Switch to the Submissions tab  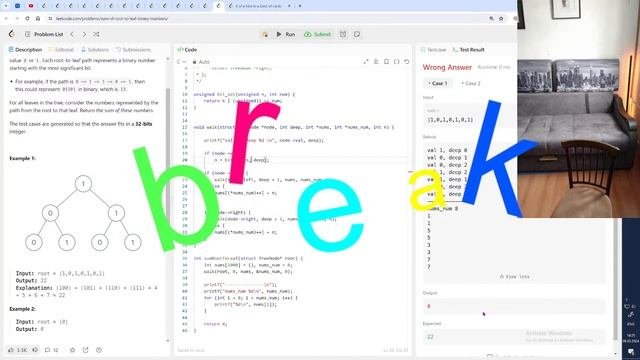[133, 49]
